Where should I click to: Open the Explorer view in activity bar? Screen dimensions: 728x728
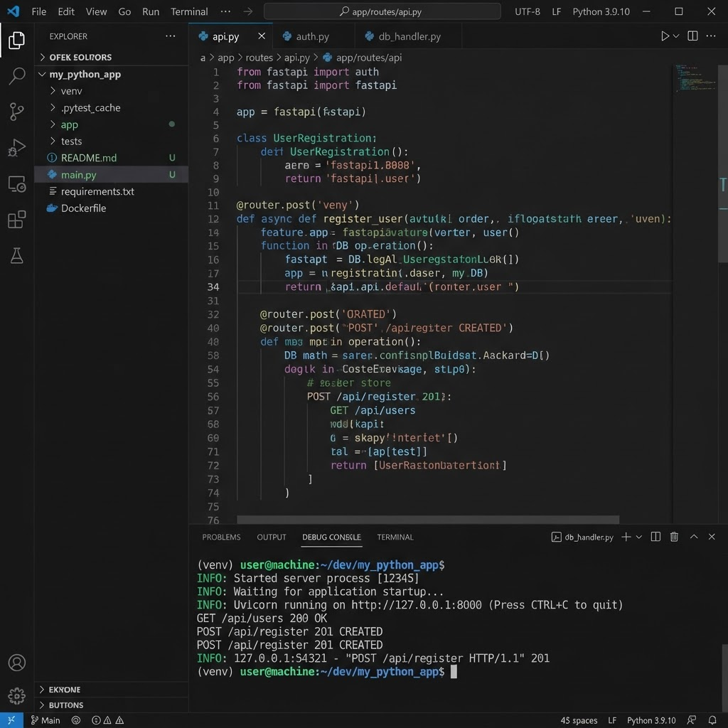point(17,41)
